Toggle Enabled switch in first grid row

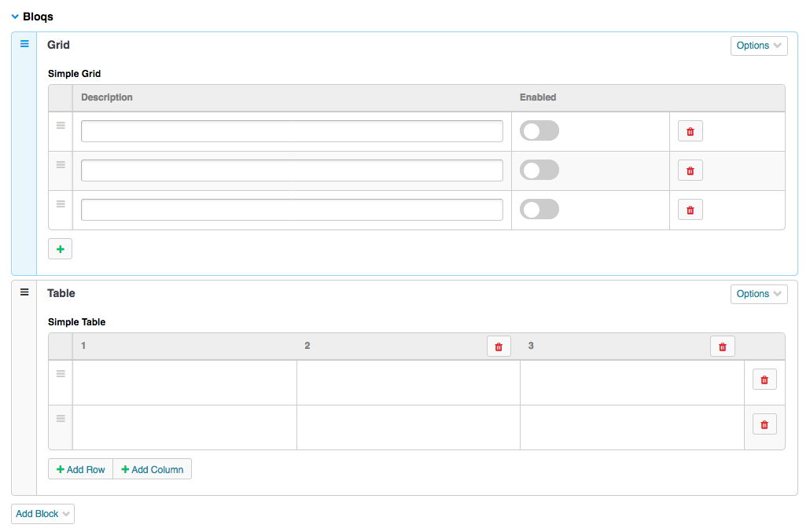pos(539,130)
